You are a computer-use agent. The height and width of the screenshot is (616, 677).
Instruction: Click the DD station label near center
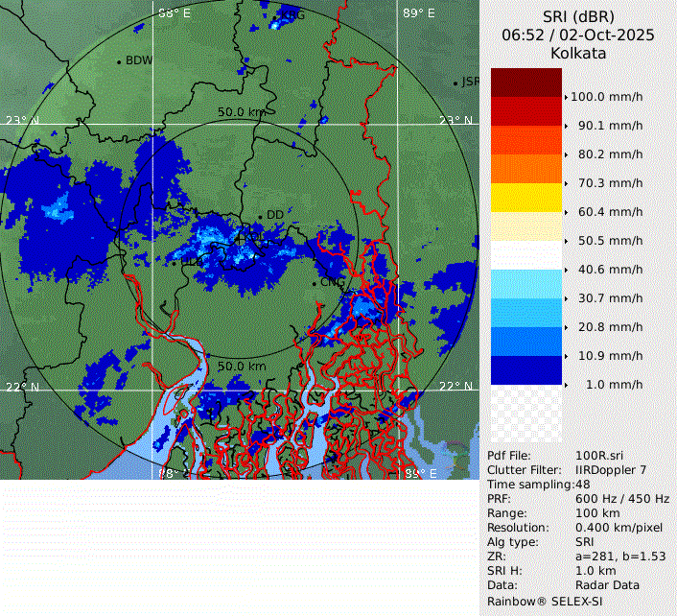pos(274,215)
